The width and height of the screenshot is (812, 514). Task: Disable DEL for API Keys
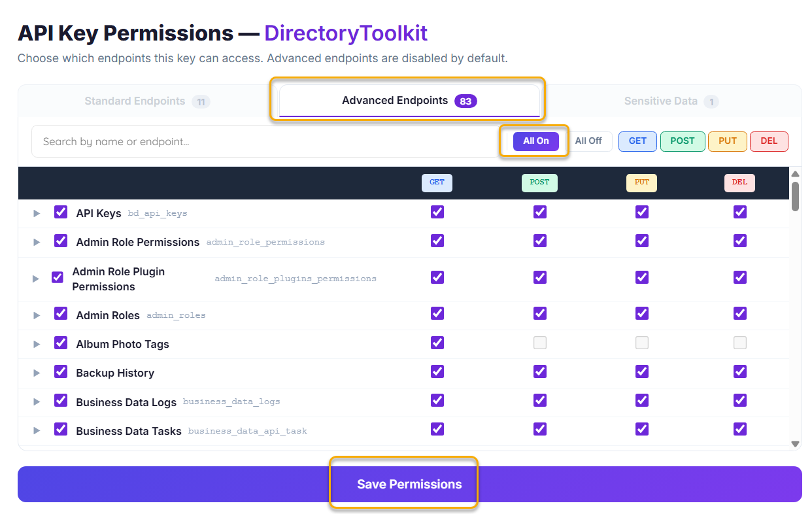739,212
